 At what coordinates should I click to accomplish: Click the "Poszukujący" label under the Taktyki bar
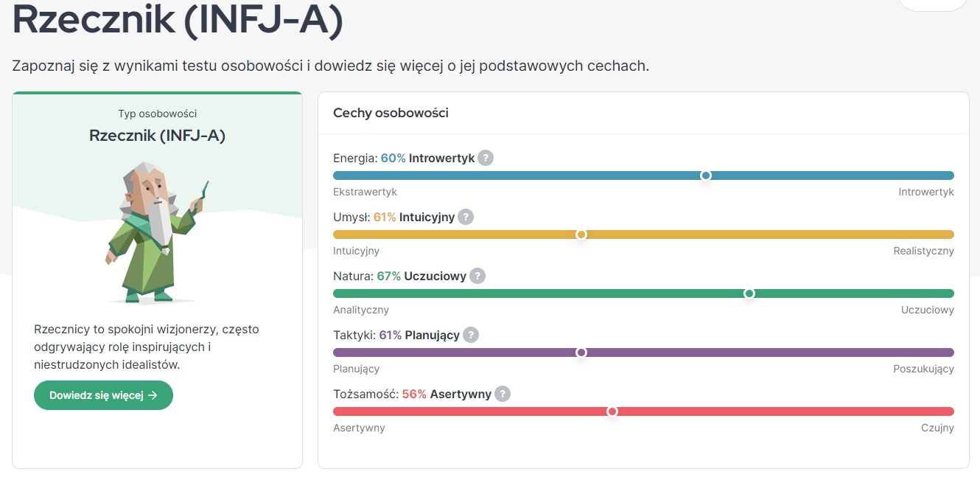pyautogui.click(x=923, y=369)
